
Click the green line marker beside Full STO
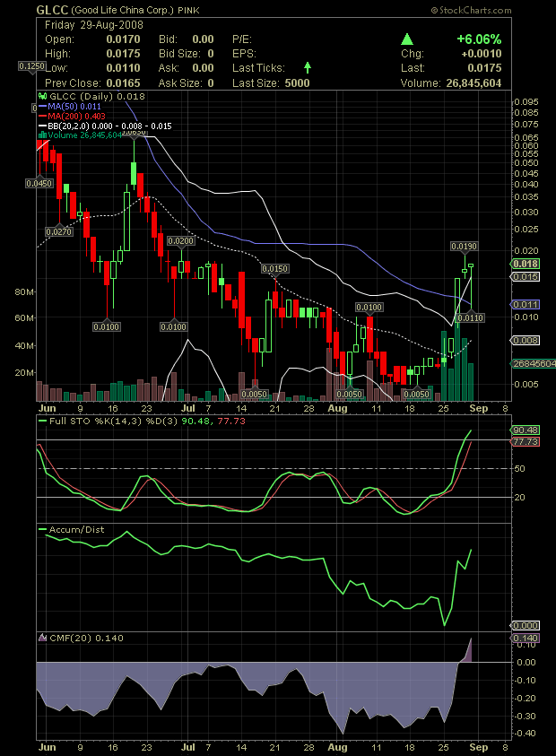42,421
